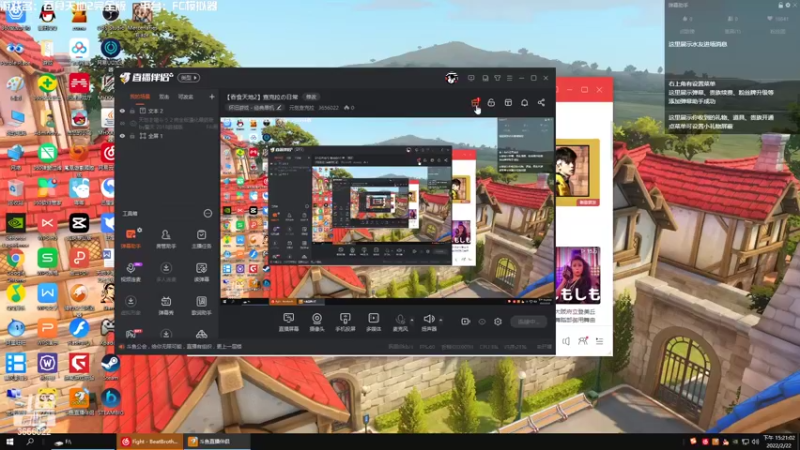Open the 房管助手 room manager tool
800x450 pixels.
(166, 238)
